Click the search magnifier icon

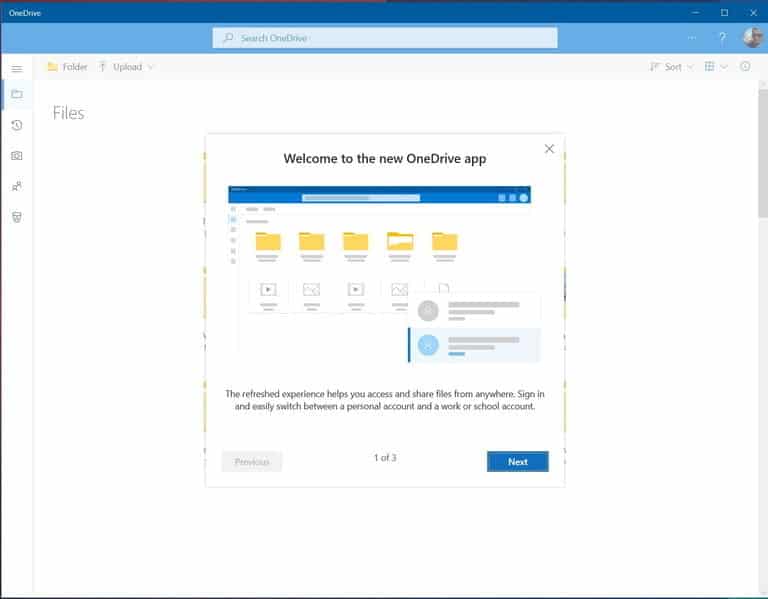click(228, 38)
